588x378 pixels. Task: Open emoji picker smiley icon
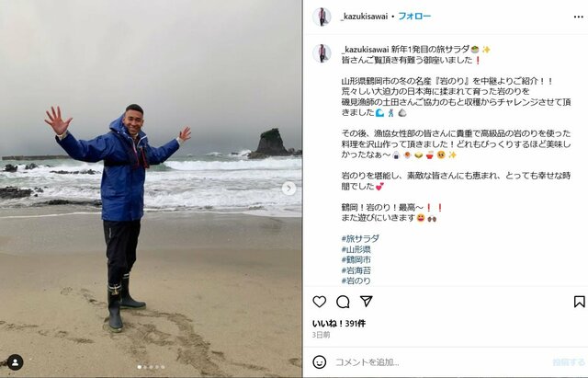pos(319,361)
